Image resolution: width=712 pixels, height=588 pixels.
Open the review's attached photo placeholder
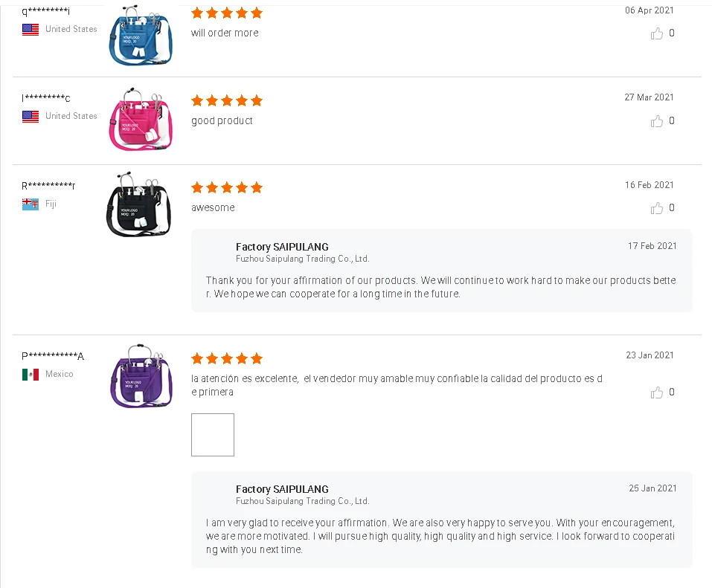(213, 435)
